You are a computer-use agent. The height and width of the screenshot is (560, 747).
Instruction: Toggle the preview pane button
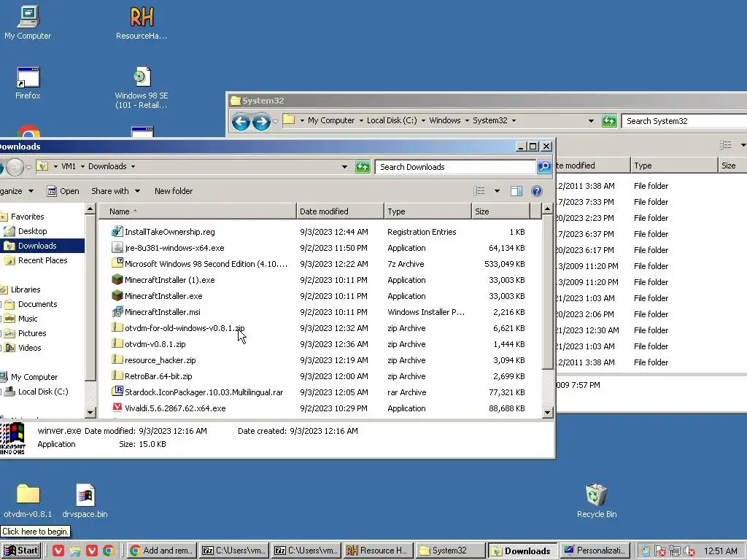(516, 191)
